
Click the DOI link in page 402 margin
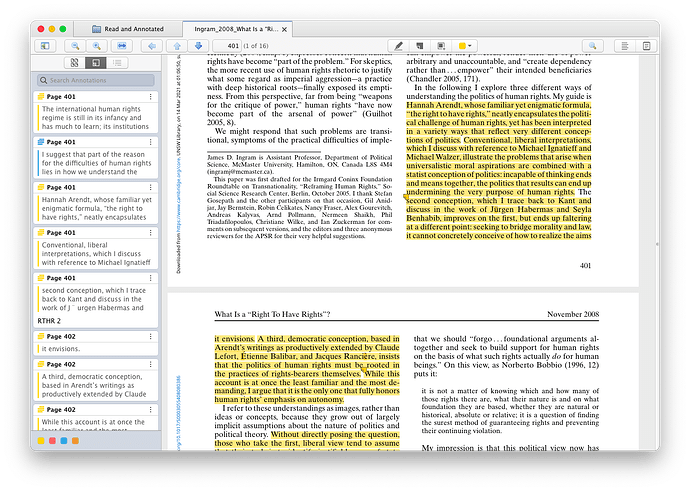pos(178,413)
